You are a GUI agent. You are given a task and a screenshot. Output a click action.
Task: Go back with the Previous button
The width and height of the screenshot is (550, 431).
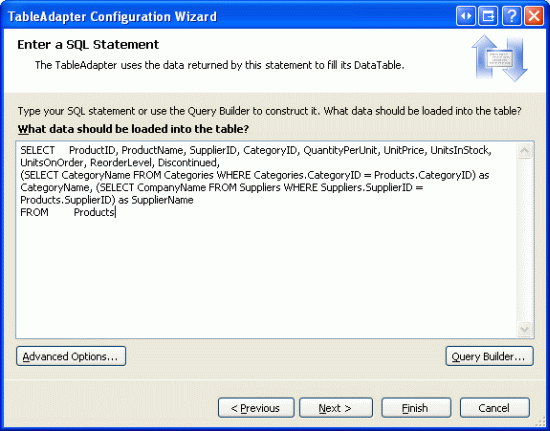click(256, 408)
